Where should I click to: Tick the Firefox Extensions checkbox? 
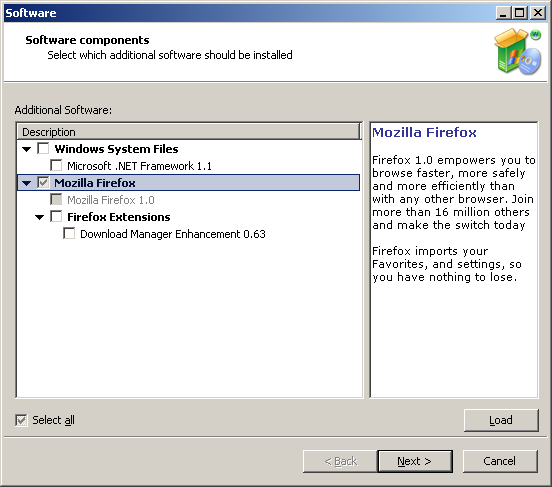coord(56,216)
